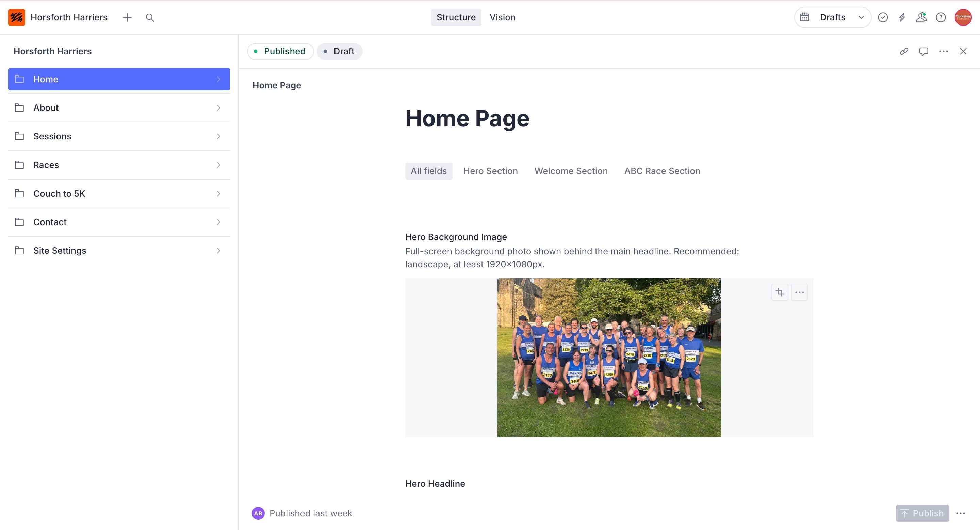Expand Home chevron in sidebar
Image resolution: width=980 pixels, height=530 pixels.
pos(219,79)
